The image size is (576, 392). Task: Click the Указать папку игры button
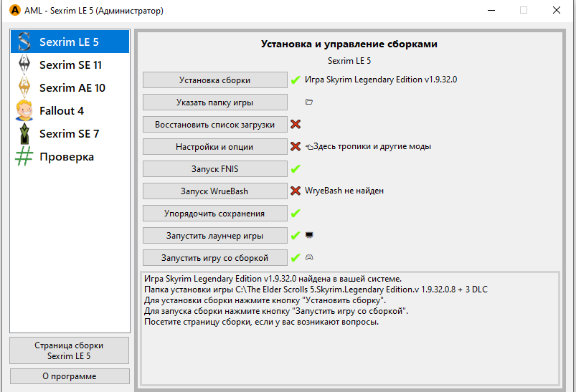pos(214,102)
